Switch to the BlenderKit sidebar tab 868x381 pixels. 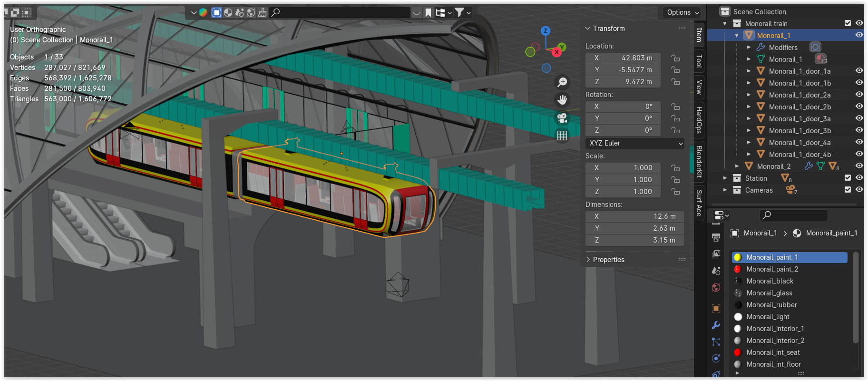click(699, 162)
